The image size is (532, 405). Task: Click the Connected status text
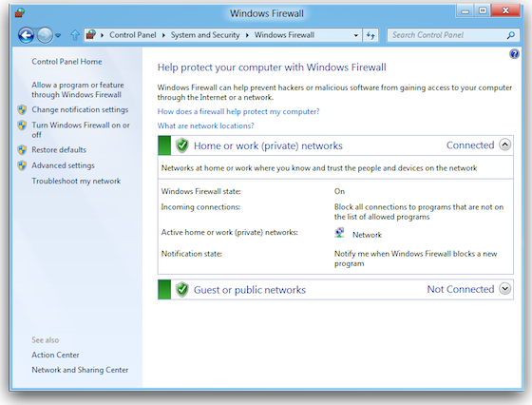(x=470, y=145)
